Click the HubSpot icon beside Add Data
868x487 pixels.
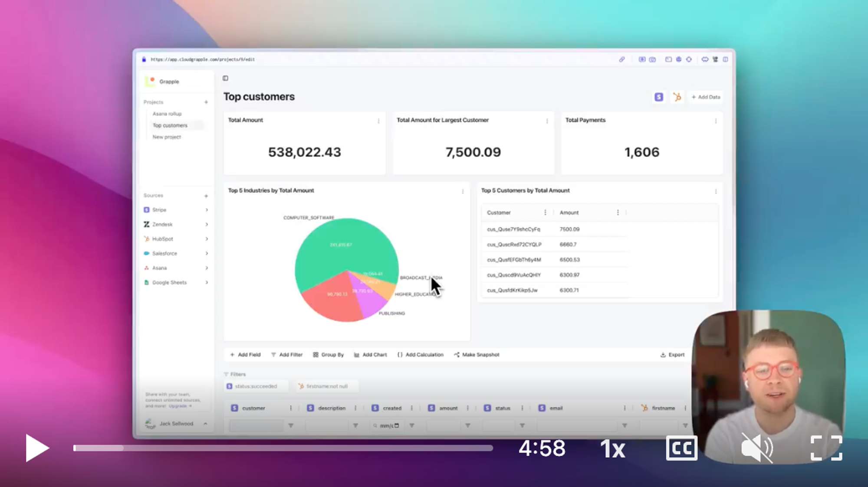677,97
